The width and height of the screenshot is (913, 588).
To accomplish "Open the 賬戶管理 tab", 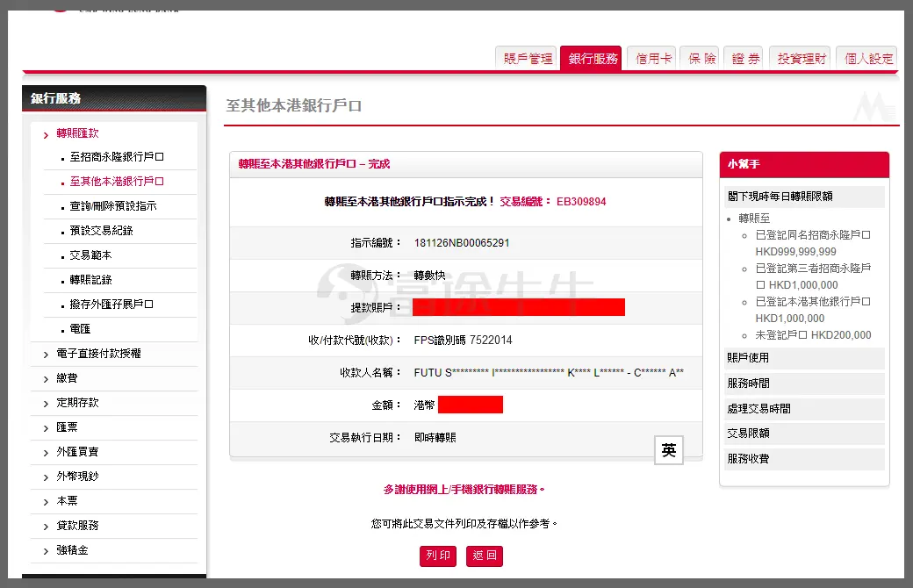I will [x=528, y=59].
